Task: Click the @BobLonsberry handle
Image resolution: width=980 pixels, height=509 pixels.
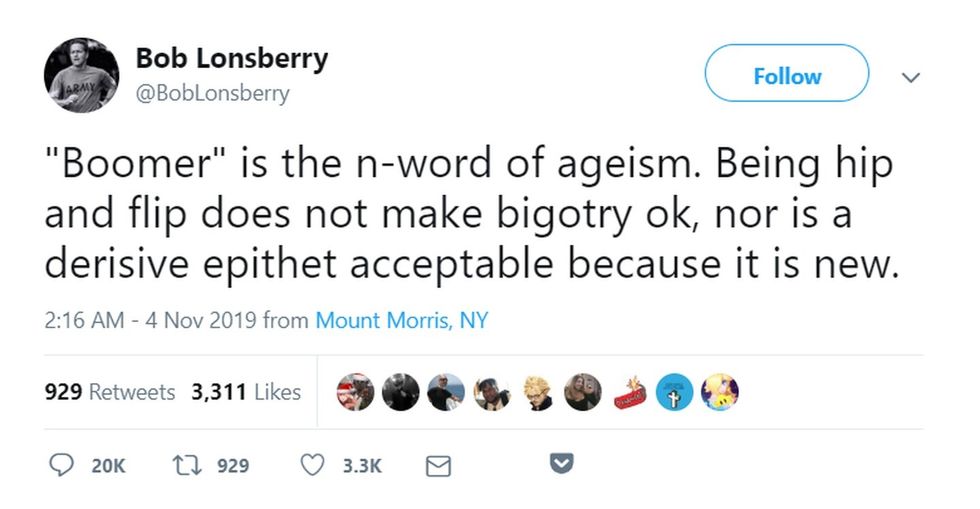Action: point(213,93)
